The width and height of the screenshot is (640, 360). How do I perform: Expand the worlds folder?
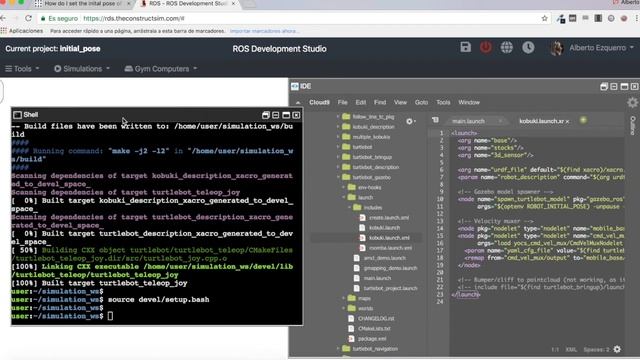tap(344, 309)
